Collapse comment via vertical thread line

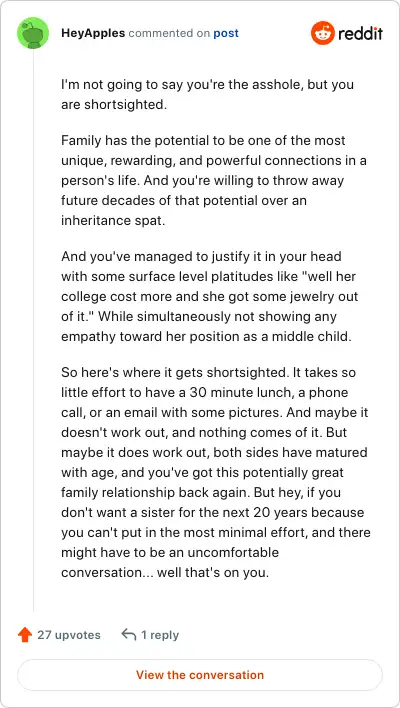click(33, 330)
